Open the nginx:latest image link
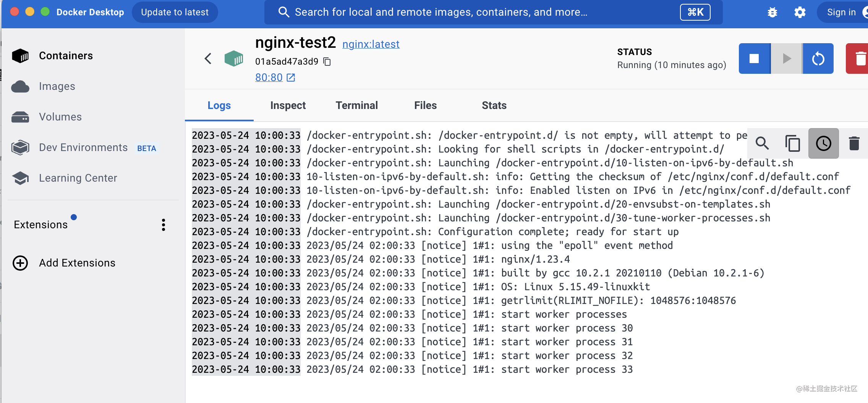Image resolution: width=868 pixels, height=403 pixels. point(371,44)
